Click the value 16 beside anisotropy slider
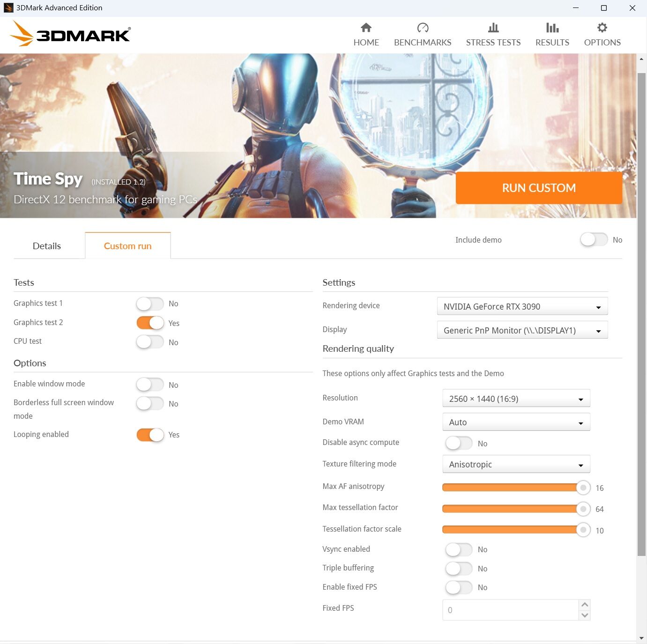 click(600, 488)
